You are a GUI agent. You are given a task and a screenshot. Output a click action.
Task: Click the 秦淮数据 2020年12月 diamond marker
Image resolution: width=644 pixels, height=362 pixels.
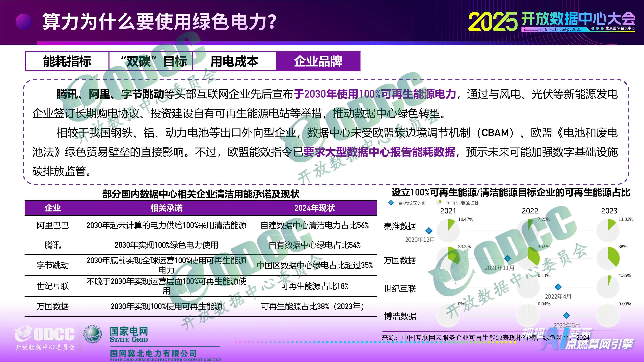click(429, 231)
